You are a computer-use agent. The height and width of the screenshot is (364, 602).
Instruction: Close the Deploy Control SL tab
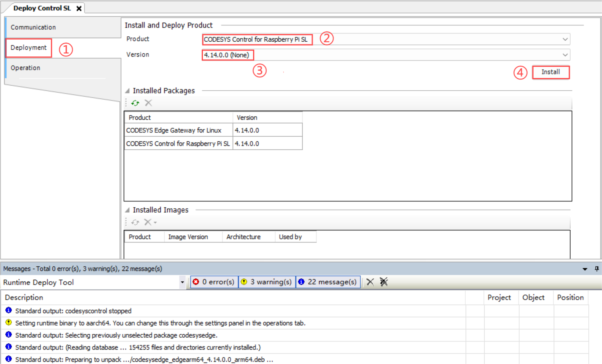point(79,8)
